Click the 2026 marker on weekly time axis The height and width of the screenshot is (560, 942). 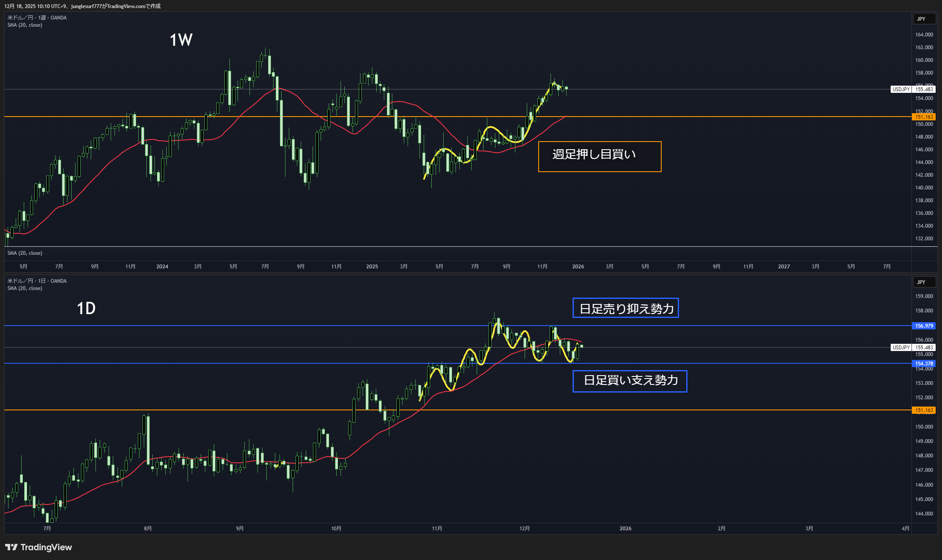pyautogui.click(x=578, y=267)
